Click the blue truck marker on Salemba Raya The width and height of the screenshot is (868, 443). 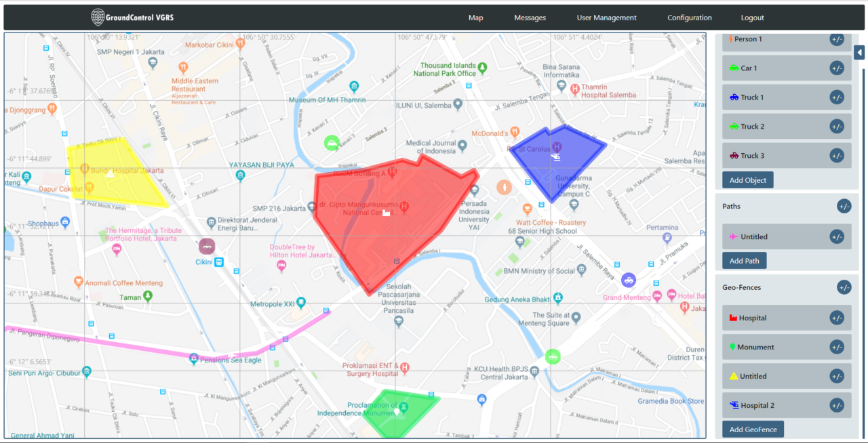[x=629, y=280]
